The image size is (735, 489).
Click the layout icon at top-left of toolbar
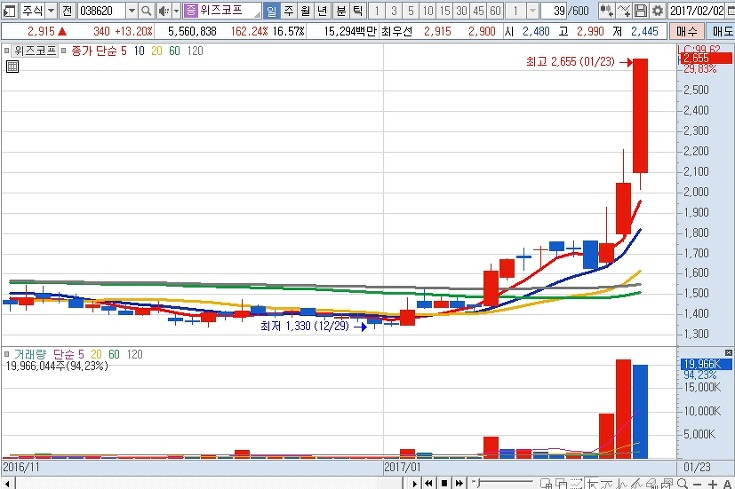(x=8, y=10)
